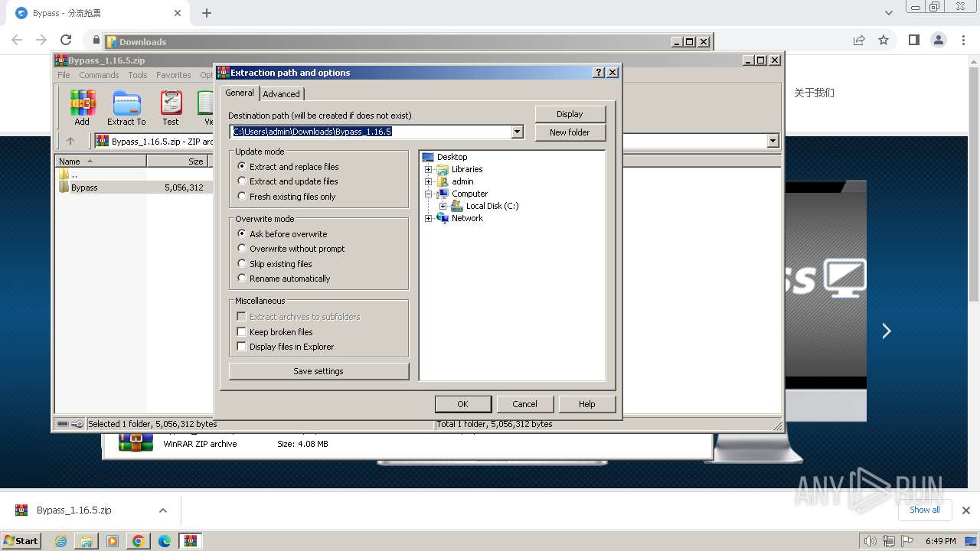Open the destination path dropdown arrow
Viewport: 980px width, 551px height.
tap(518, 132)
